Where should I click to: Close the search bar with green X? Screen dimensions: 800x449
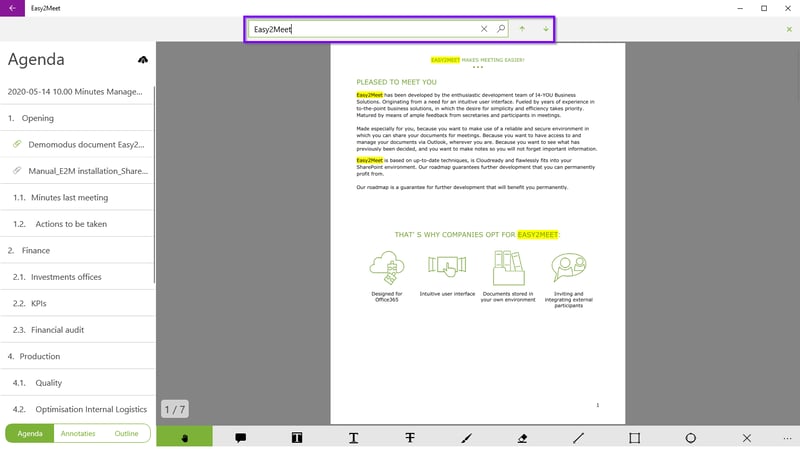(789, 30)
